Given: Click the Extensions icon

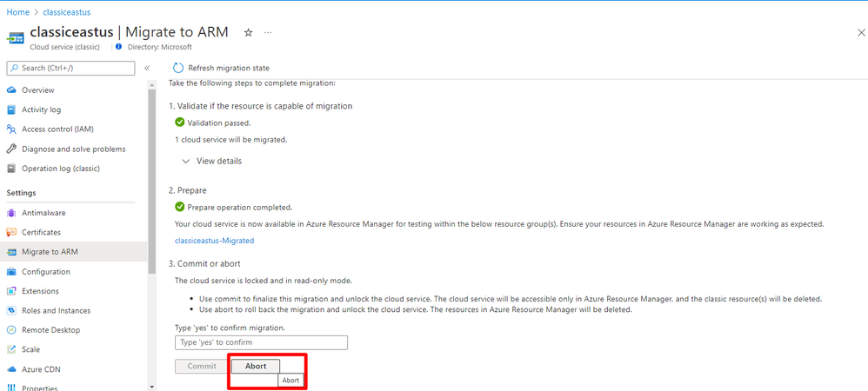Looking at the screenshot, I should click(11, 291).
